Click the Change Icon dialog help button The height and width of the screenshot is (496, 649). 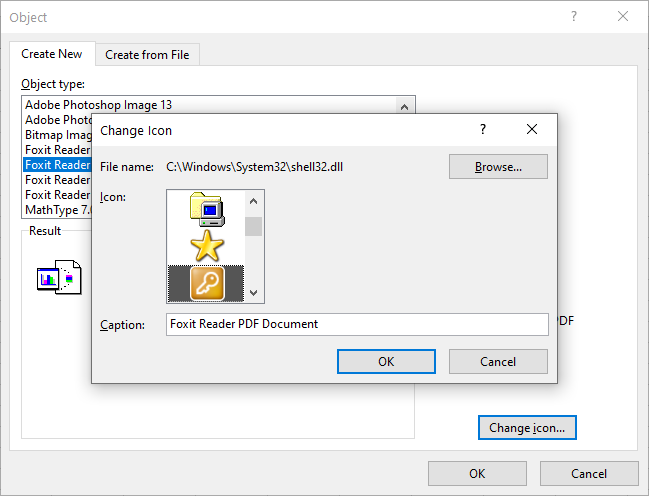(x=483, y=129)
